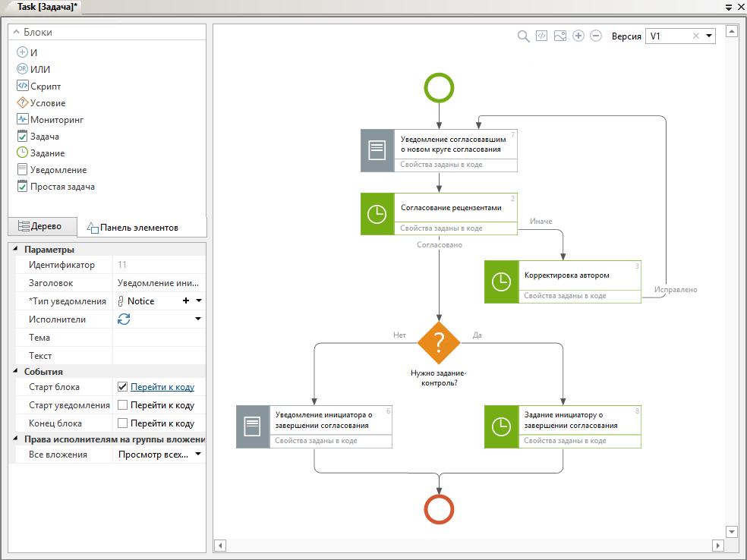The width and height of the screenshot is (747, 560).
Task: Enable the Конец блока event checkbox
Action: click(122, 423)
